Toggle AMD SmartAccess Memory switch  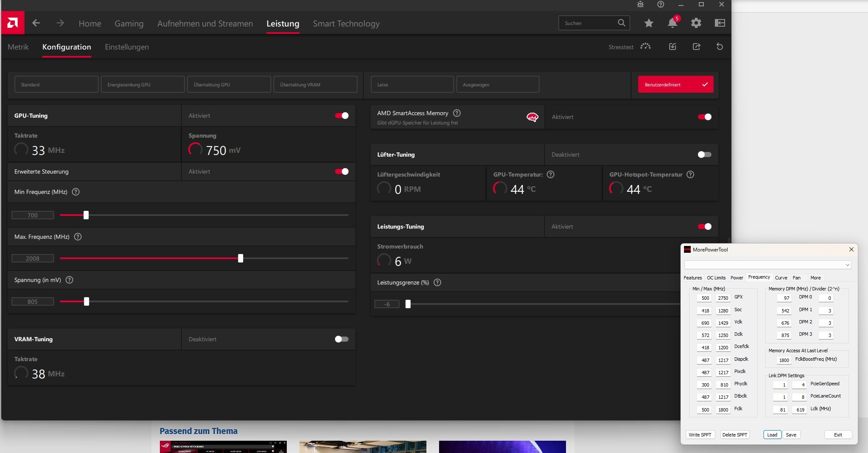click(705, 117)
